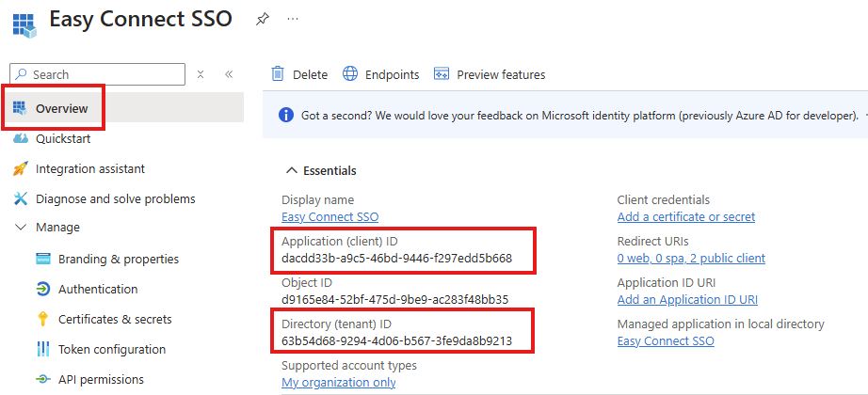Viewport: 868px width, 395px height.
Task: Click the Application (client) ID label
Action: [x=340, y=242]
